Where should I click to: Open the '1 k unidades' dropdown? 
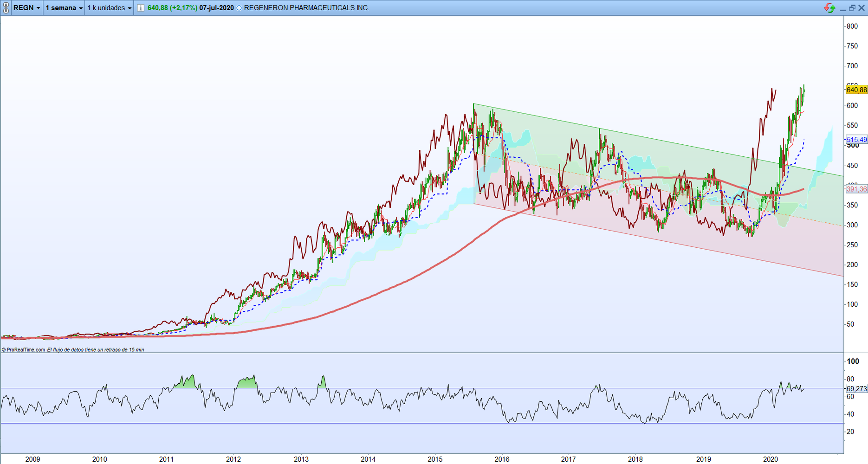(x=110, y=8)
